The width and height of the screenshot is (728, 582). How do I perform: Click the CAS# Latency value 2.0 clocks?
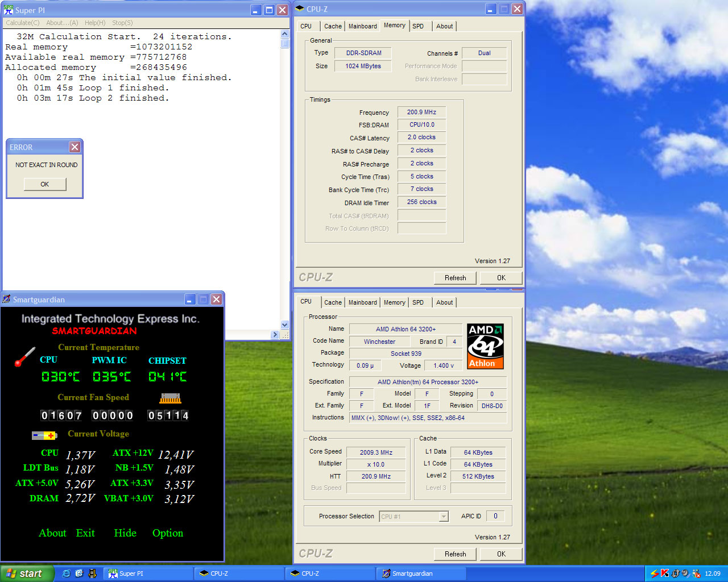421,137
